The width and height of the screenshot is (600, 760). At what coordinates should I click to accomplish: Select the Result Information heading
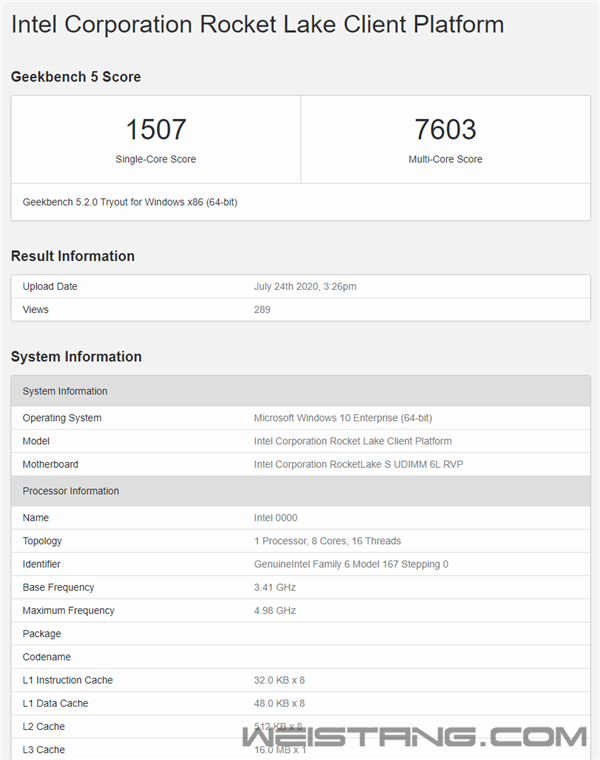click(x=73, y=256)
